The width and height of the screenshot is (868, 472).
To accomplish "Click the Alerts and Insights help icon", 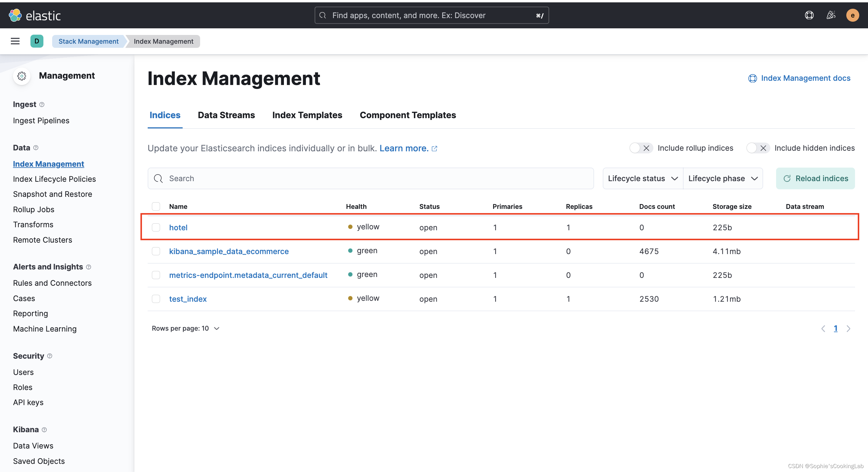I will (88, 267).
